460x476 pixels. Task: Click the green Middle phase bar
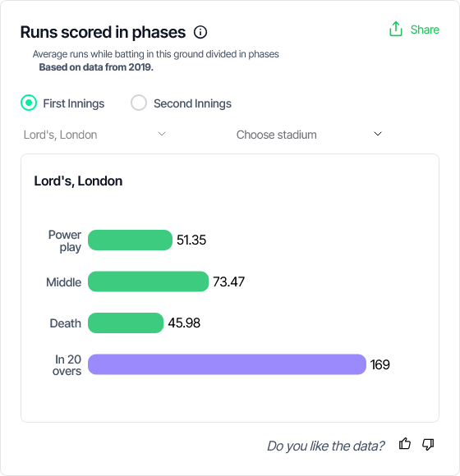click(x=149, y=281)
